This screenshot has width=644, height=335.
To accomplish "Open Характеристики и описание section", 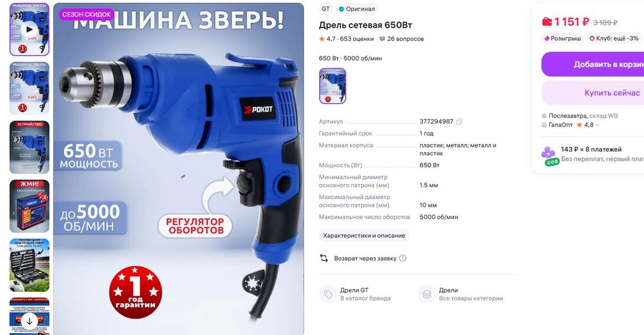I will pyautogui.click(x=364, y=236).
